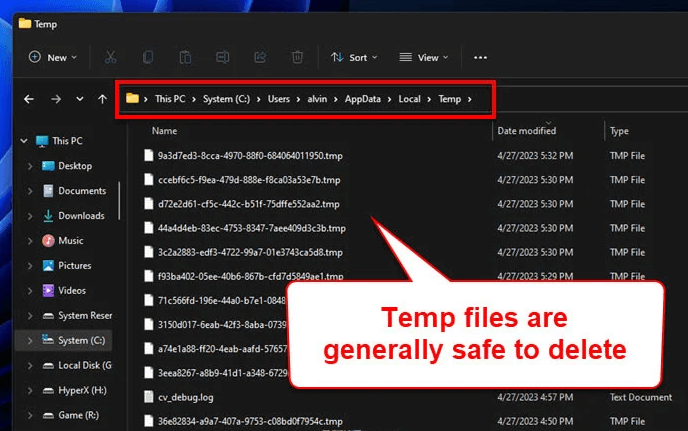Open the View dropdown menu
The width and height of the screenshot is (688, 431).
point(421,58)
